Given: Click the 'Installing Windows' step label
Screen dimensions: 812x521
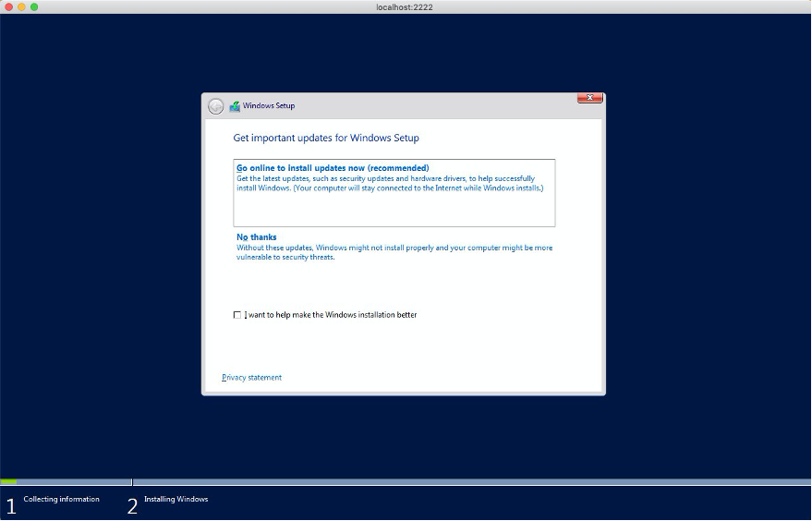Looking at the screenshot, I should tap(176, 499).
